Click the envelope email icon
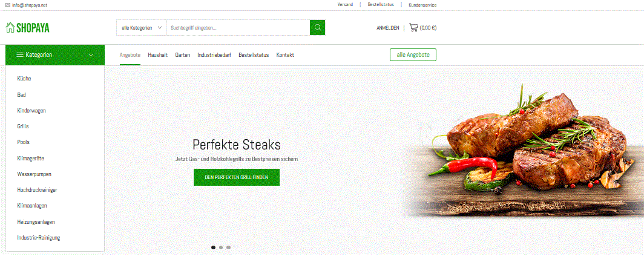 [8, 5]
